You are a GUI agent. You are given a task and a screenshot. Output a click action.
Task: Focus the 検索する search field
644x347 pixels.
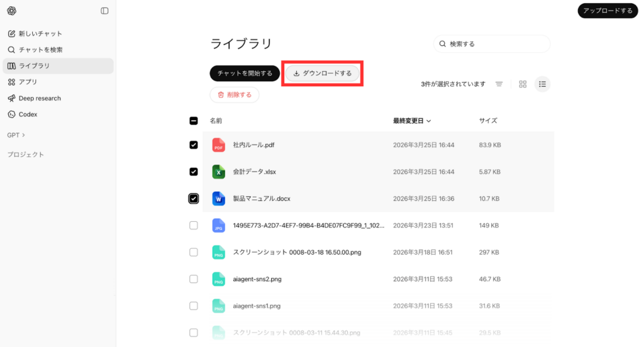tap(492, 44)
